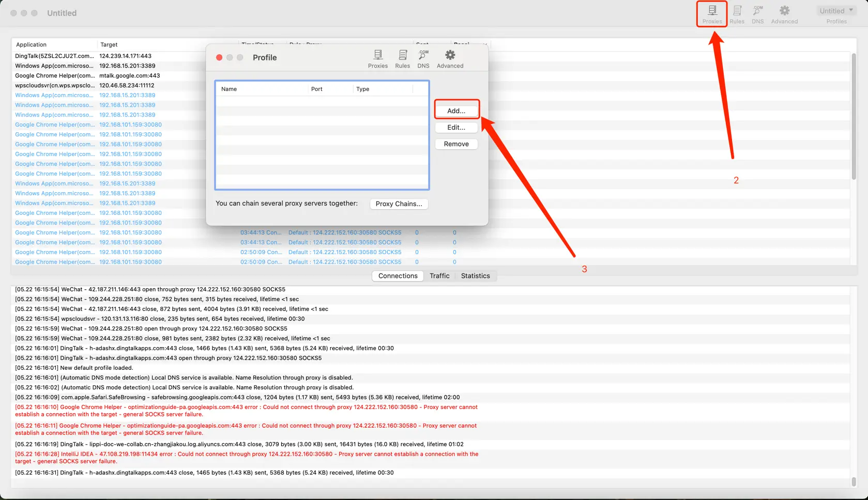Click the log pane scrollbar thumb
Viewport: 868px width, 500px height.
(854, 481)
